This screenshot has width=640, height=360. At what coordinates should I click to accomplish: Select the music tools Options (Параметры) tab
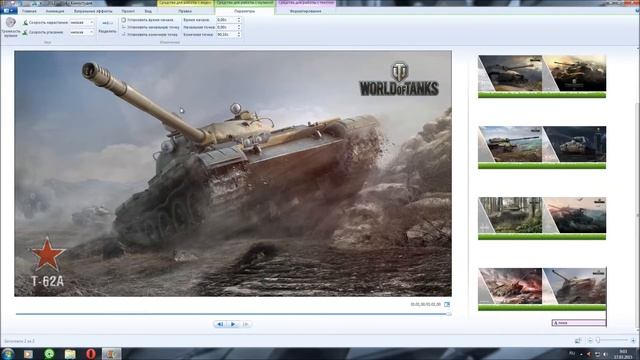pos(244,11)
